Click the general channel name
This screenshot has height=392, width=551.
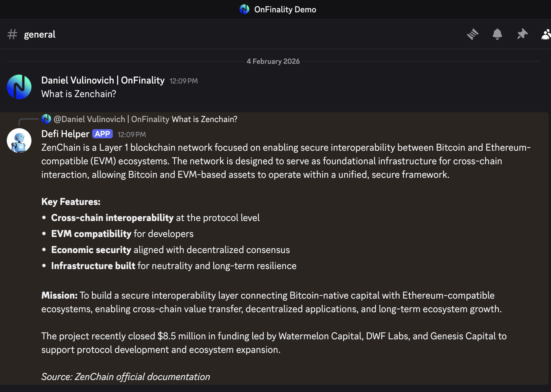click(x=39, y=34)
